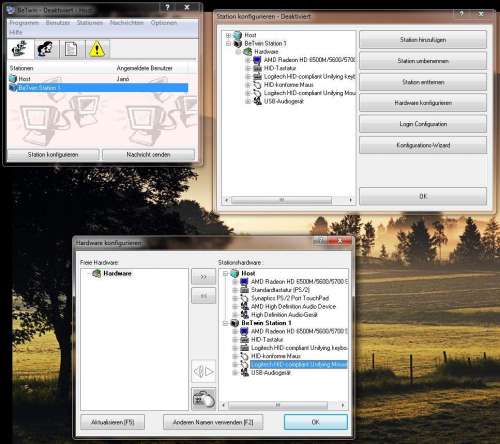The width and height of the screenshot is (500, 444).
Task: Select BeTwin Station 1 icon in Stationen list
Action: point(13,88)
